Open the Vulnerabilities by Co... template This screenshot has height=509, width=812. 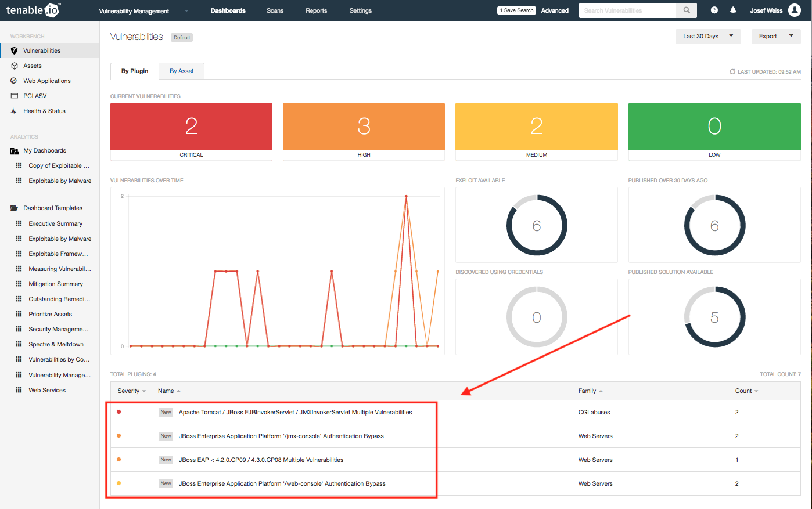coord(59,359)
